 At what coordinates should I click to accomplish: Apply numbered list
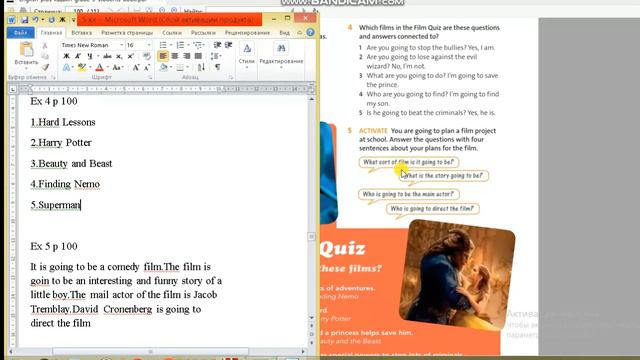(180, 45)
